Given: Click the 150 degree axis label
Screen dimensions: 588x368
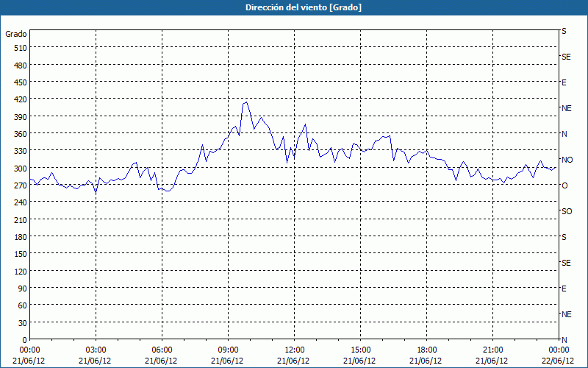Looking at the screenshot, I should click(x=21, y=255).
